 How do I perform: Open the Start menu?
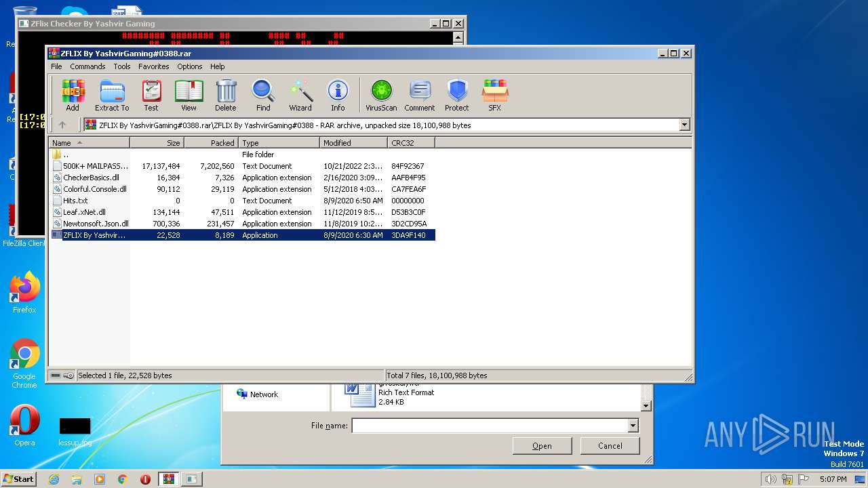coord(19,479)
